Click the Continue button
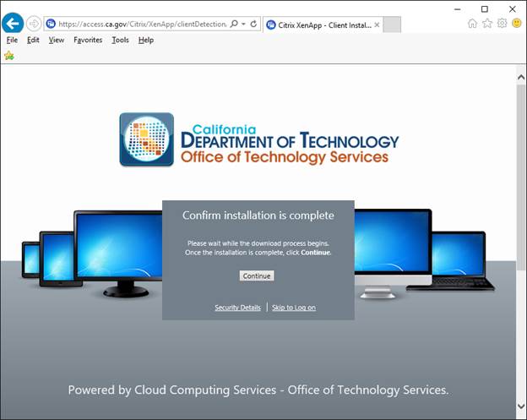 (257, 275)
